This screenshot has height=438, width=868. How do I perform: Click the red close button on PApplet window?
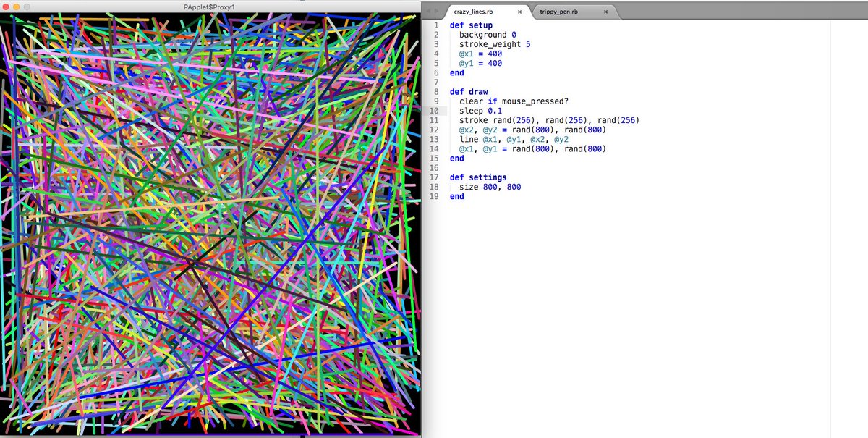tap(6, 7)
